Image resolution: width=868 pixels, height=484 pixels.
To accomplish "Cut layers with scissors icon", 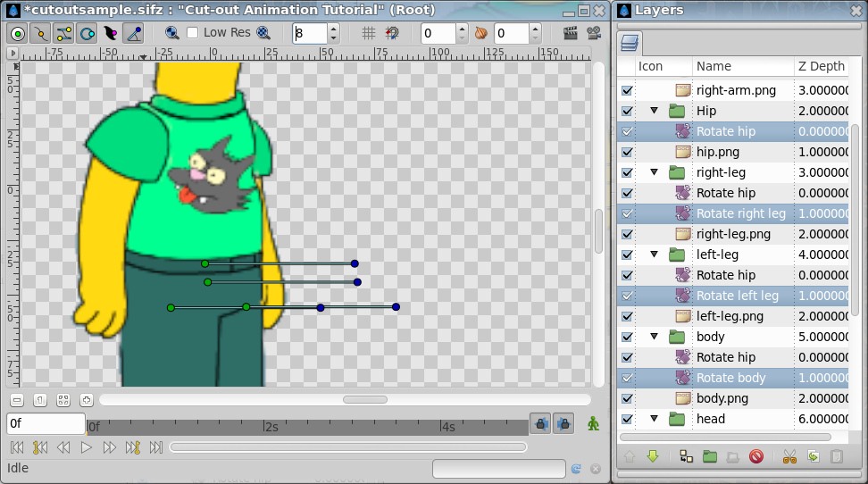I will tap(789, 456).
